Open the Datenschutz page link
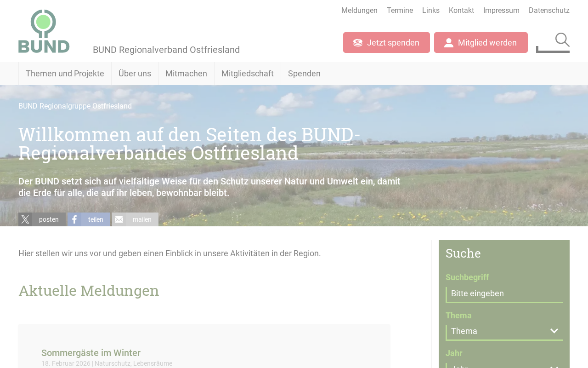This screenshot has height=368, width=588. 549,11
